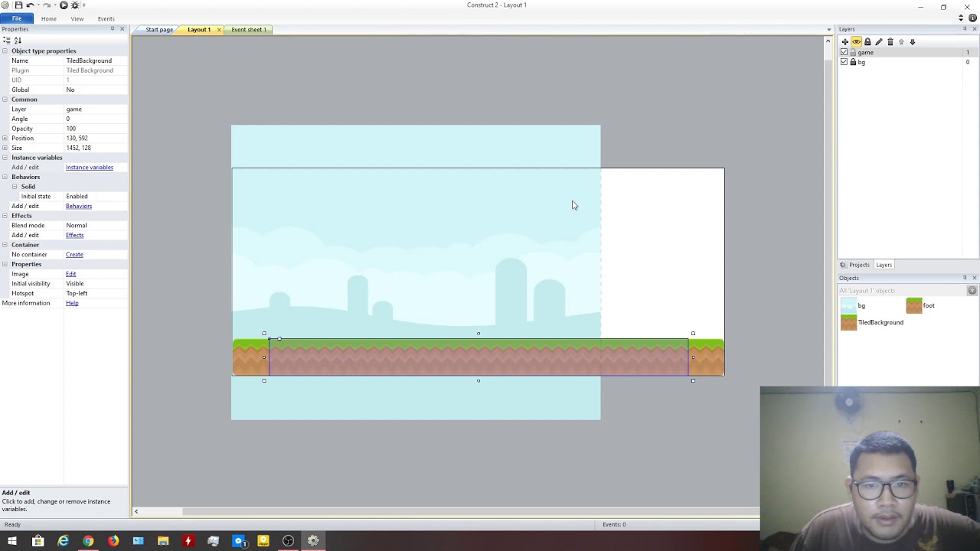Image resolution: width=980 pixels, height=551 pixels.
Task: Add a new layer with the plus icon
Action: click(x=845, y=42)
